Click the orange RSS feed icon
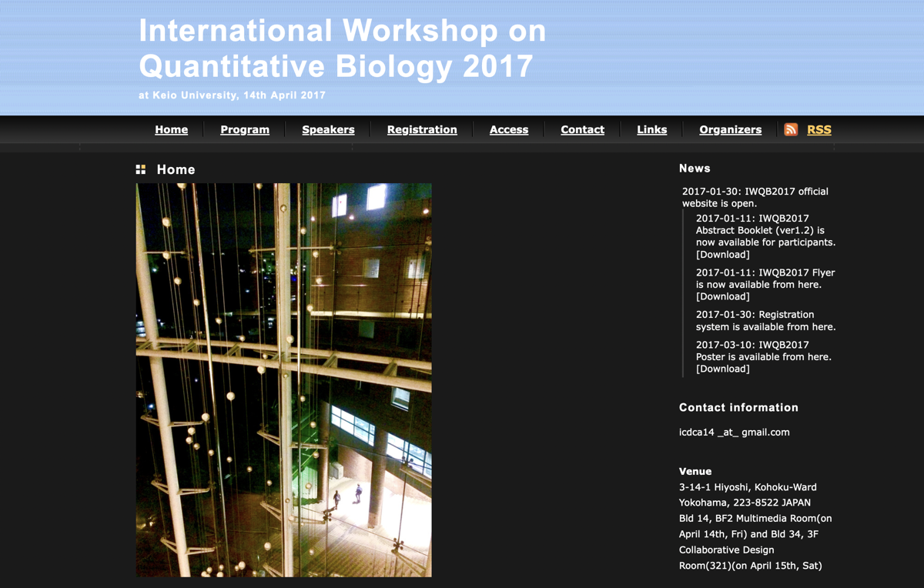924x588 pixels. coord(791,129)
